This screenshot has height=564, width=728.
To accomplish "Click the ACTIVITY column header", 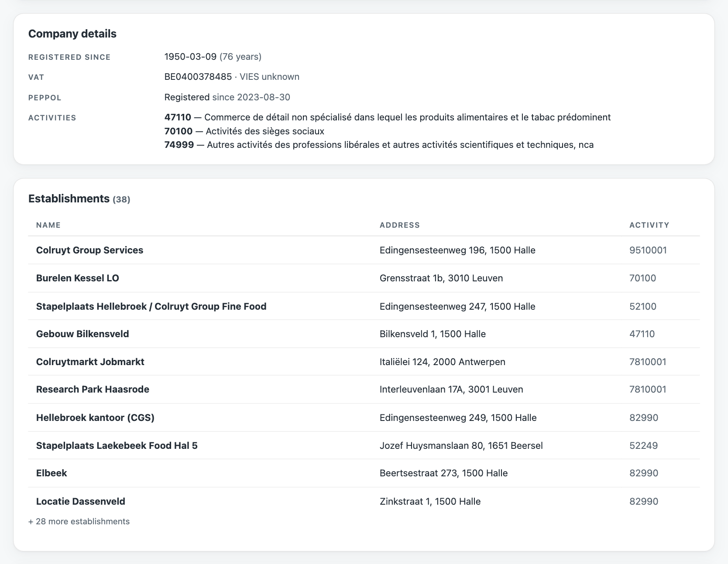I will (649, 225).
